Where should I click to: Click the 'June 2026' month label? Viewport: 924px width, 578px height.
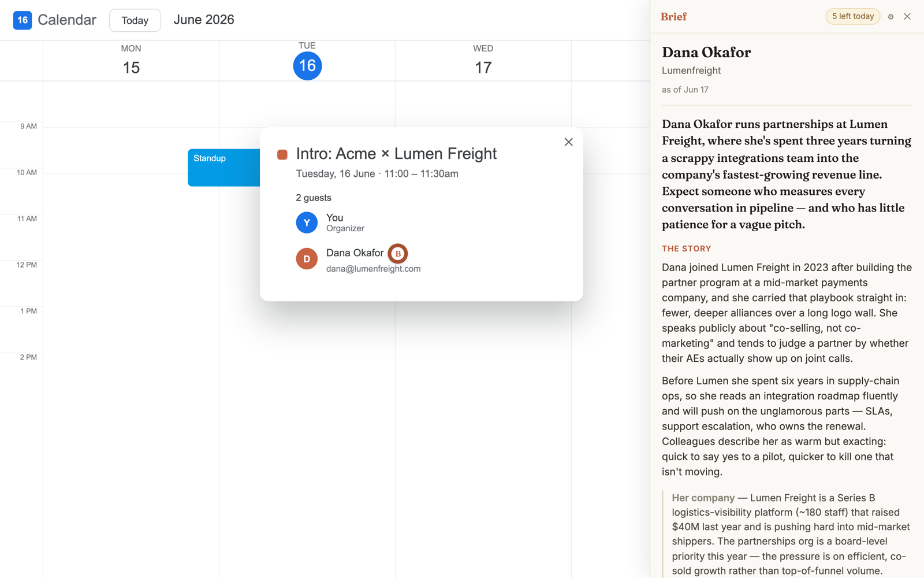(204, 20)
